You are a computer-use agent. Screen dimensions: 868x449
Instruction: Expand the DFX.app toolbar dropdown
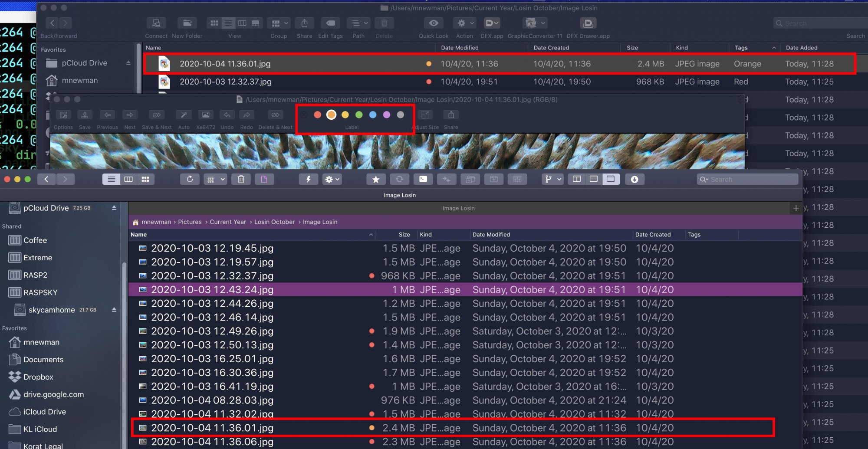(492, 23)
